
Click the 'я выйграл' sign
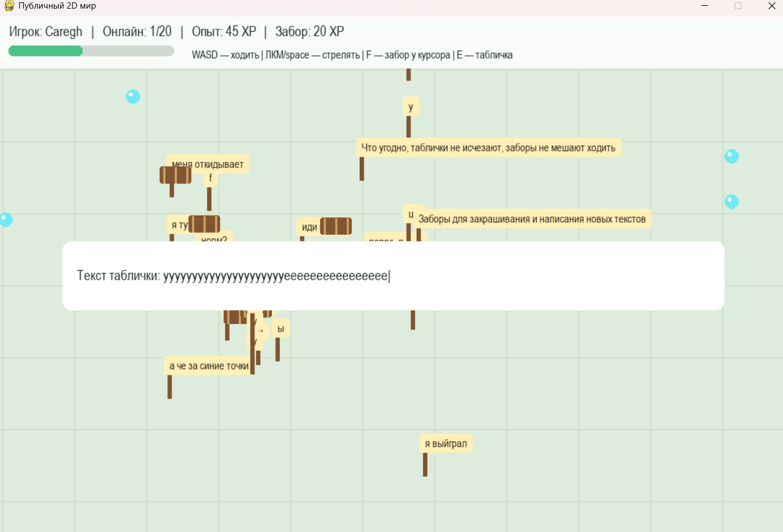tap(446, 443)
